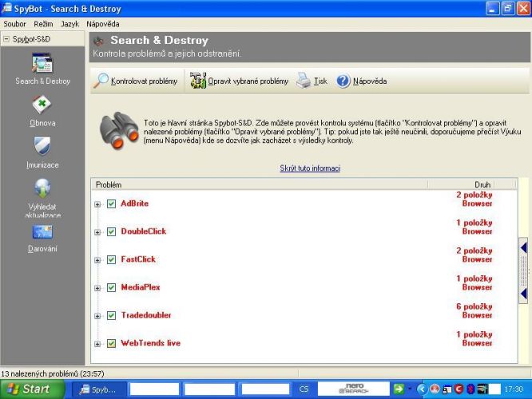Click the binoculars image in info panel
Screen dimensions: 532x399
point(119,131)
